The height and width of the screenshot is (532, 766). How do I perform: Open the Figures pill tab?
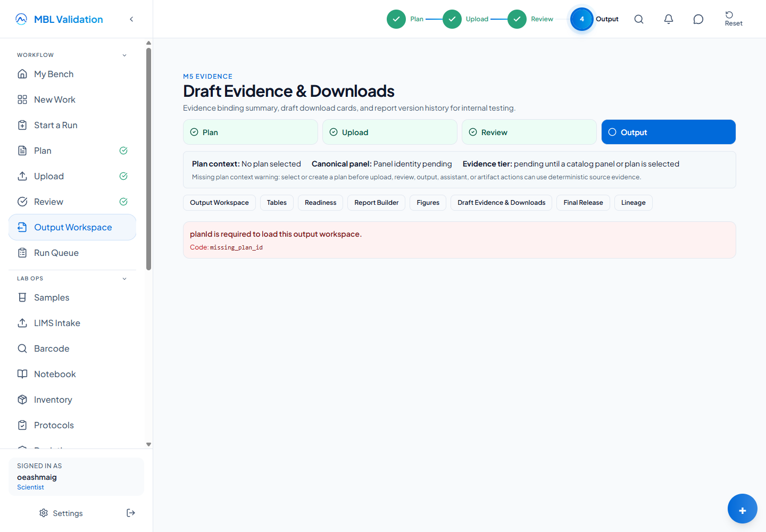pos(428,203)
